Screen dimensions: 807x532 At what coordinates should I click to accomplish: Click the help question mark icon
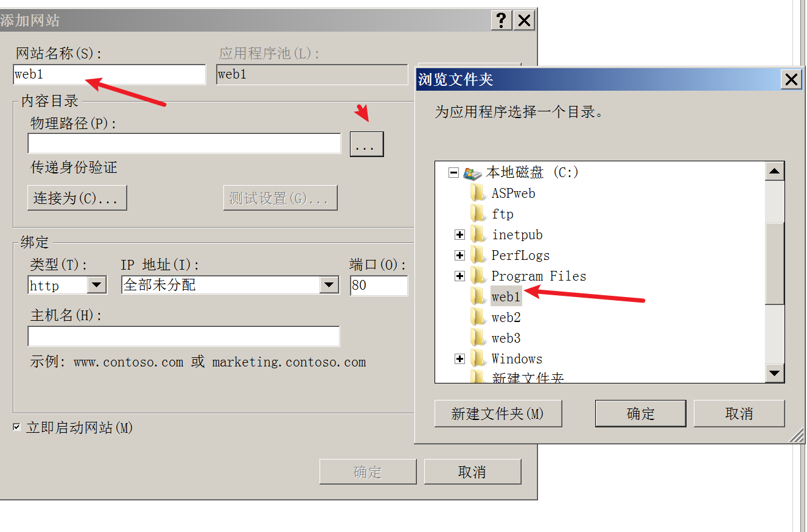coord(501,20)
